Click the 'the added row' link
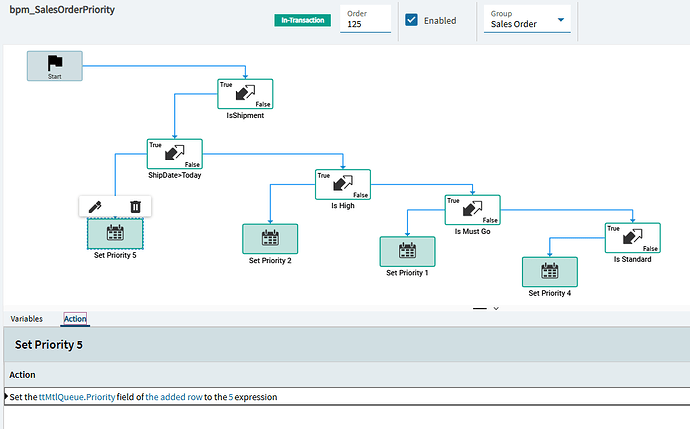Viewport: 690px width, 429px height. 174,397
